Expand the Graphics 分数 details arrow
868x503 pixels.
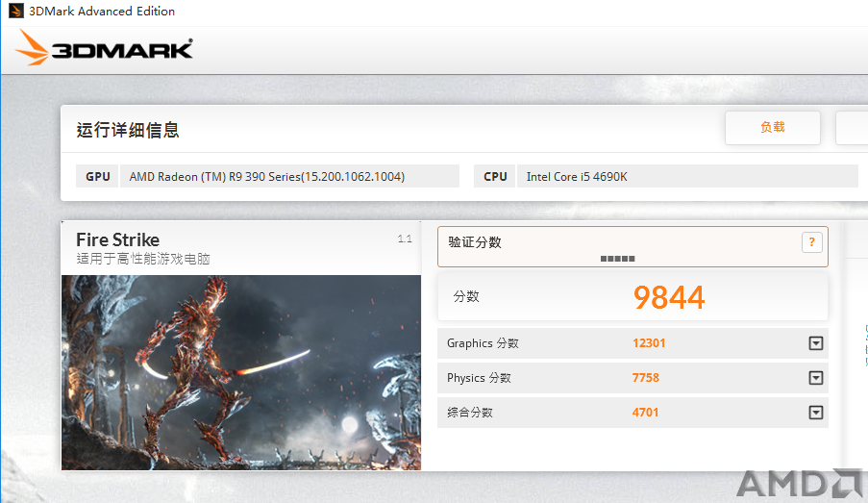click(x=815, y=343)
